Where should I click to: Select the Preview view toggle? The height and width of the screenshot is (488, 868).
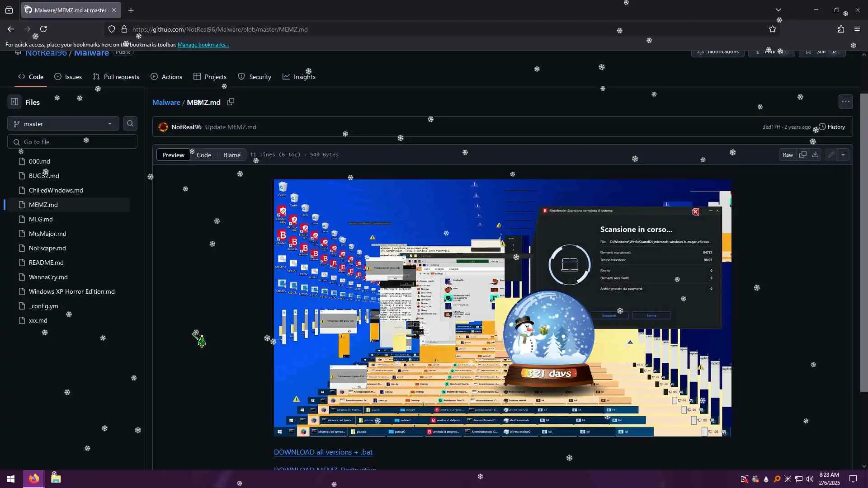173,155
